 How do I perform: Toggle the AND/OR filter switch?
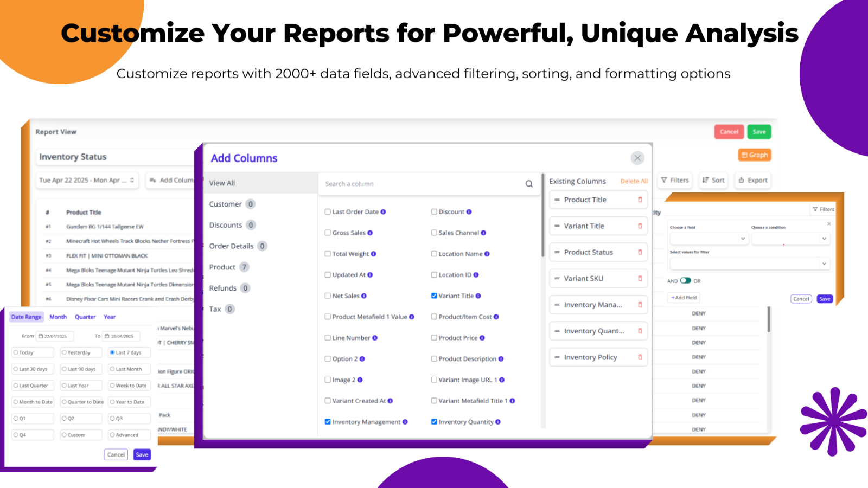[686, 281]
